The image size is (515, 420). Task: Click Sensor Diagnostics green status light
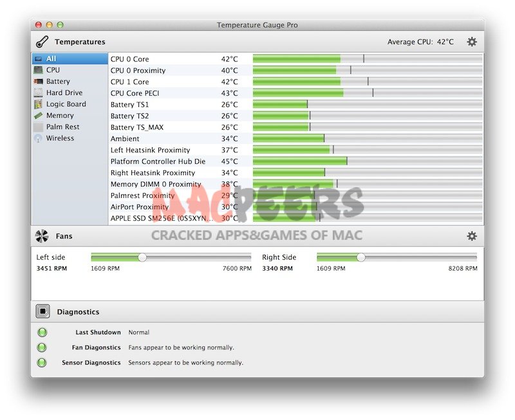pos(42,362)
